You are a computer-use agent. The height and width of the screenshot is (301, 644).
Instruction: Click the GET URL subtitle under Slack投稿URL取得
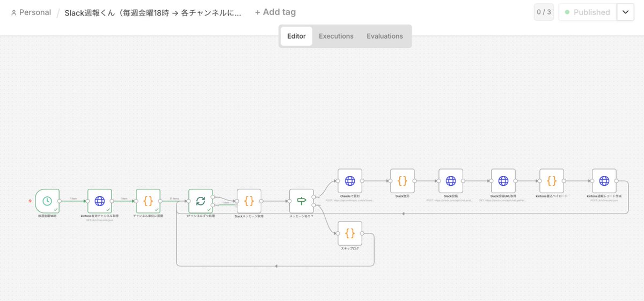click(503, 200)
